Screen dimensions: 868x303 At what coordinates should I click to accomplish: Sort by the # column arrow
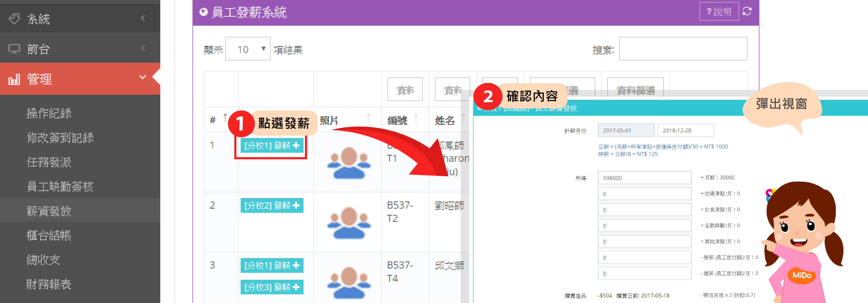(225, 118)
